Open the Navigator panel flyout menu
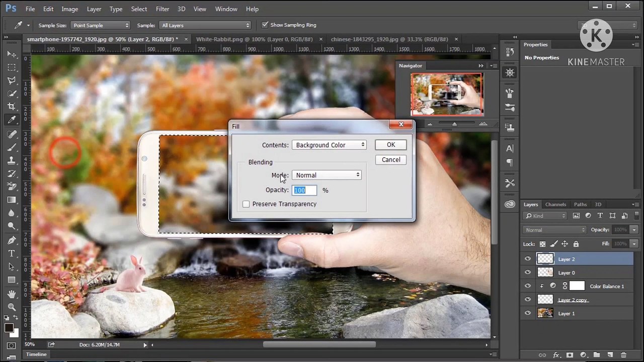 tap(494, 66)
